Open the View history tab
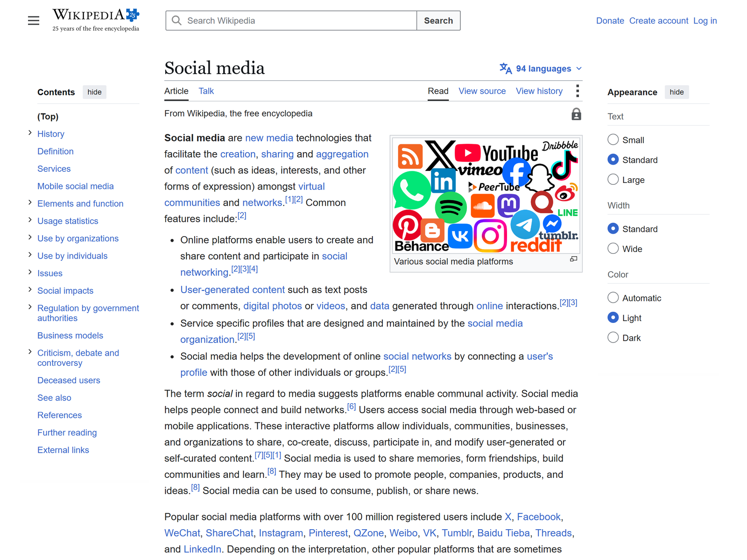747x560 pixels. pyautogui.click(x=539, y=91)
